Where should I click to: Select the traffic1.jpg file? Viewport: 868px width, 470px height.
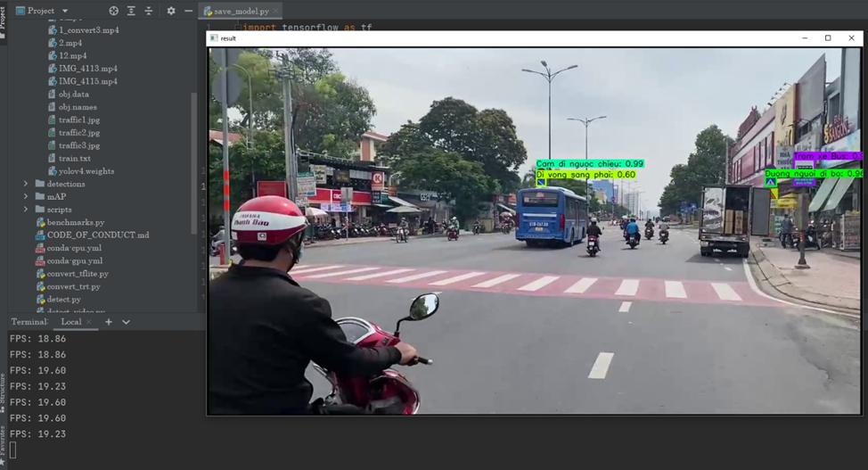tap(74, 120)
